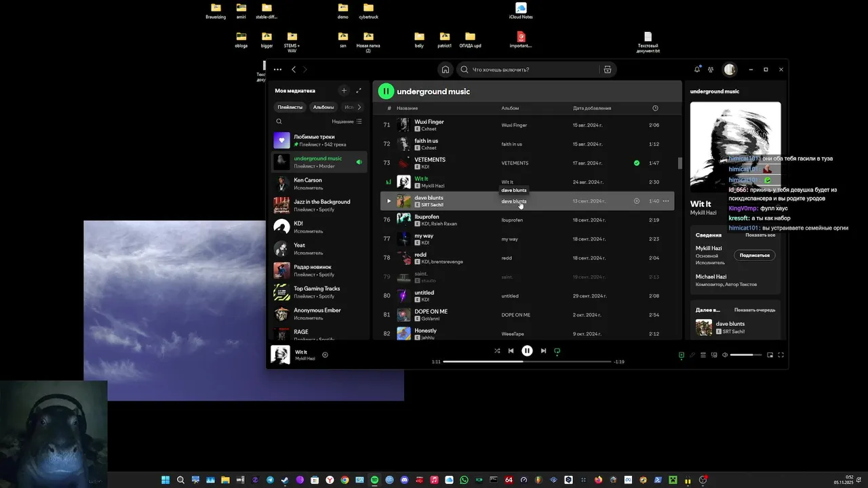The height and width of the screenshot is (488, 868).
Task: Mute with the speaker volume icon
Action: click(x=725, y=354)
